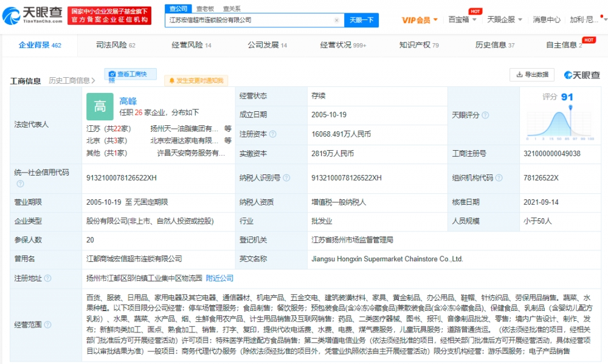
Task: Click the 许昌天安商务服务有... company link
Action: [191, 153]
